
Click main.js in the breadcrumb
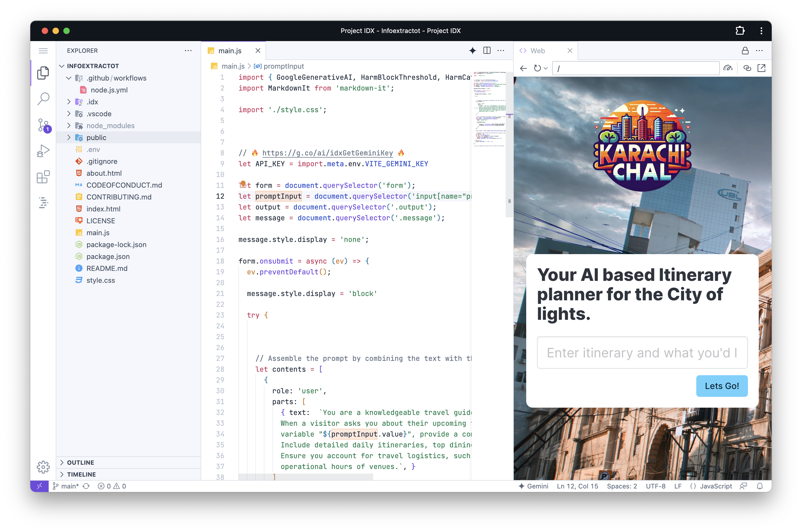[233, 66]
